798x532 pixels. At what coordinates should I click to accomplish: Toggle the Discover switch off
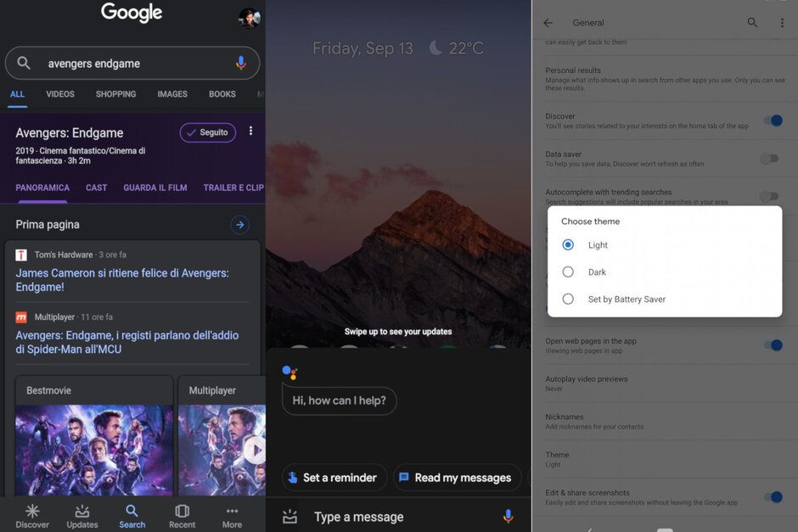773,120
